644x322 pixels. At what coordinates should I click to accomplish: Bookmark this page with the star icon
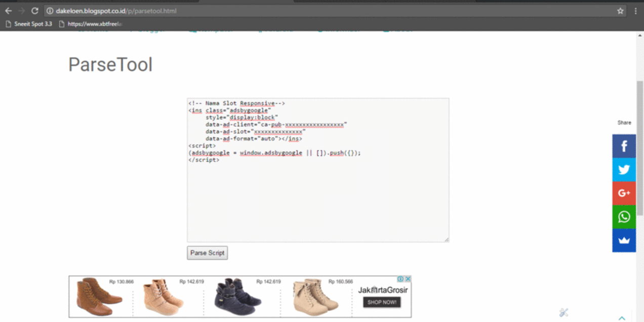tap(620, 11)
